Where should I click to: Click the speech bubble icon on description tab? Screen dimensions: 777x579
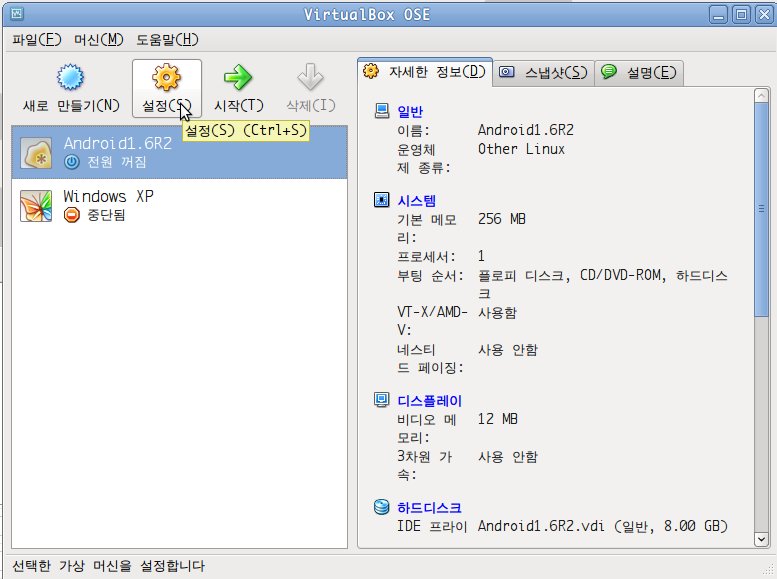[609, 72]
